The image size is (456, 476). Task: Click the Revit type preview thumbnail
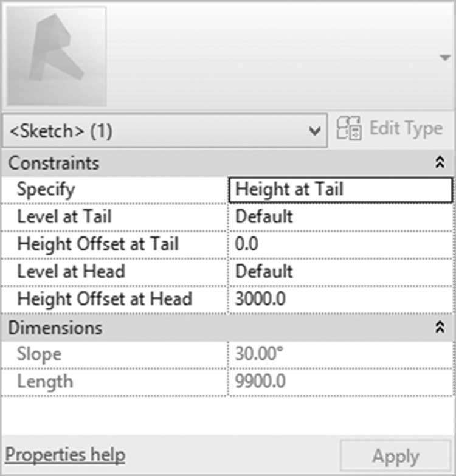tap(57, 57)
